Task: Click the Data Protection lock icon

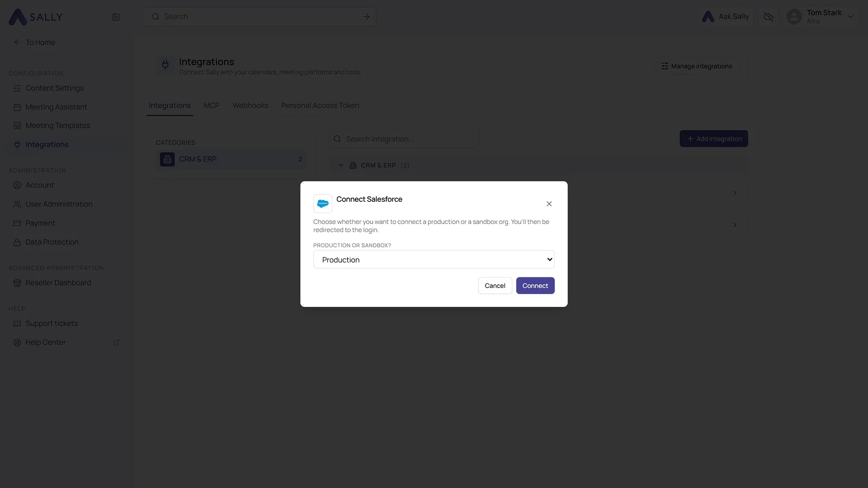Action: [x=17, y=242]
